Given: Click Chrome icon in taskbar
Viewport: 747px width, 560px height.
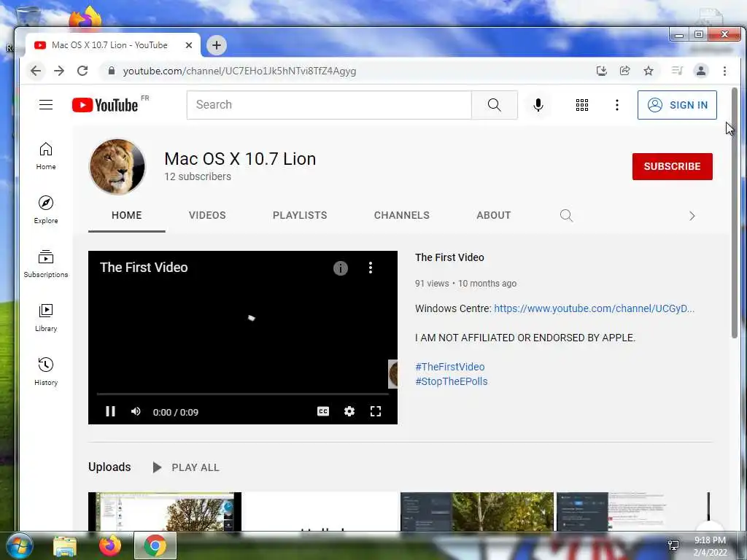Looking at the screenshot, I should [155, 545].
